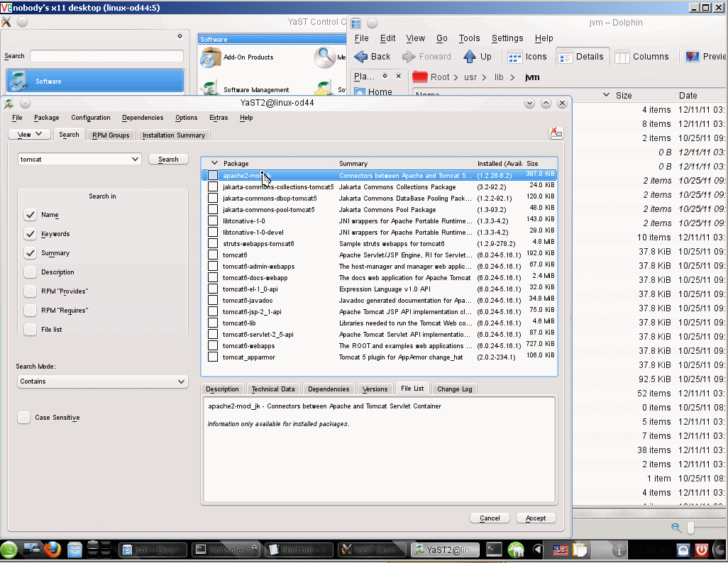
Task: Enable RPM "Provides" search option
Action: (x=31, y=291)
